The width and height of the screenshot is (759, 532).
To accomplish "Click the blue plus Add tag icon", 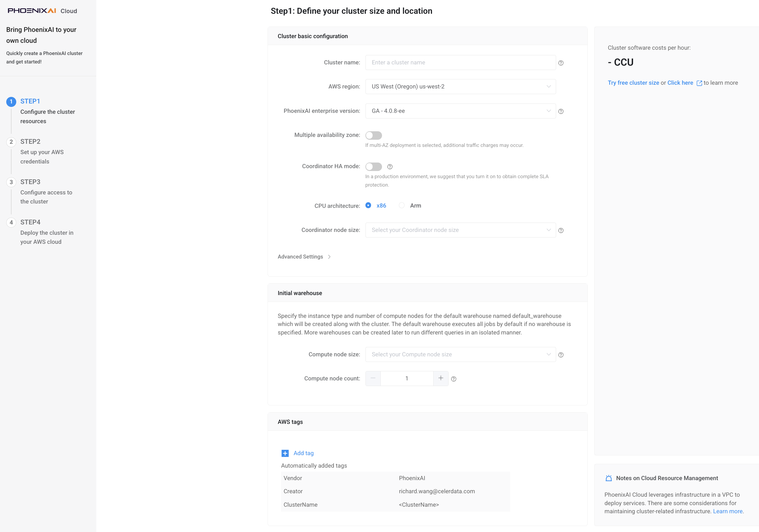I will point(285,453).
